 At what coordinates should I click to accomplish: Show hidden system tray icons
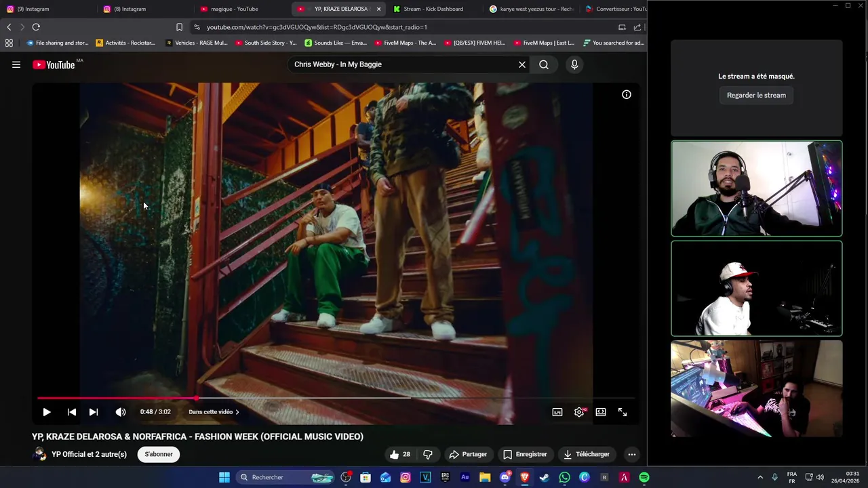(760, 477)
